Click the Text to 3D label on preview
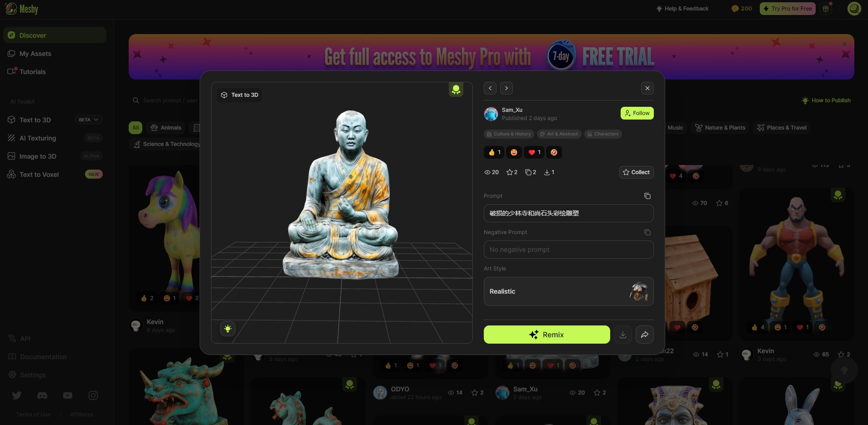Viewport: 868px width, 425px height. click(240, 95)
